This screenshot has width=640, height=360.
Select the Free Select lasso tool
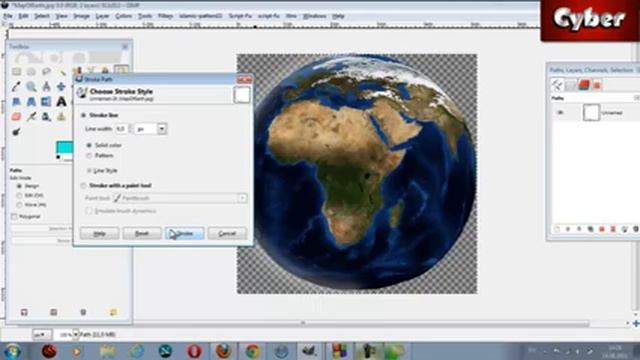click(47, 72)
